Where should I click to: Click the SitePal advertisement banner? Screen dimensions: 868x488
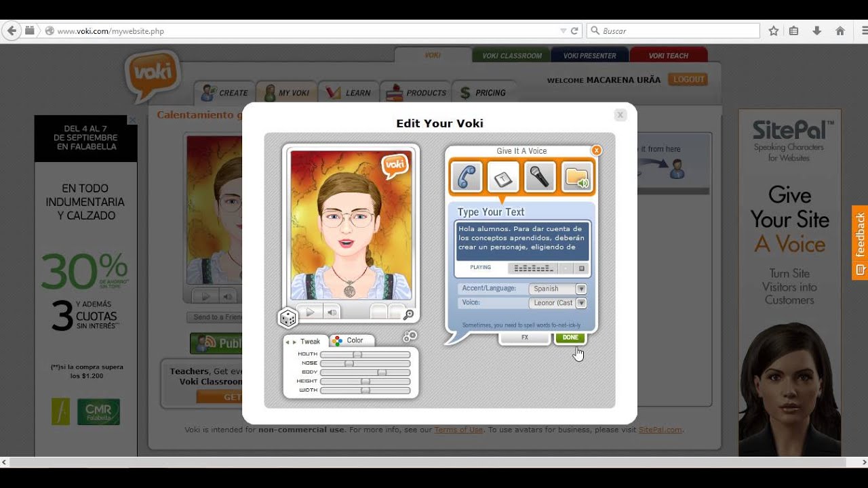pyautogui.click(x=790, y=283)
